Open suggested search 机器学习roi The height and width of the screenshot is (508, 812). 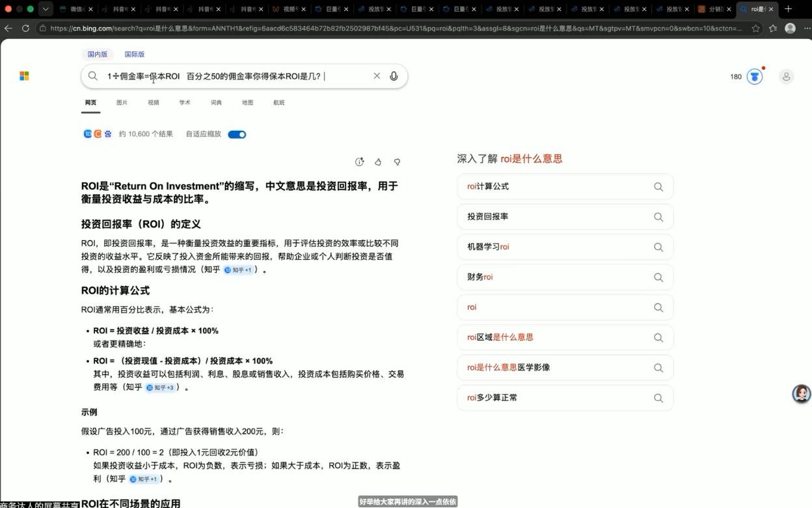click(565, 247)
